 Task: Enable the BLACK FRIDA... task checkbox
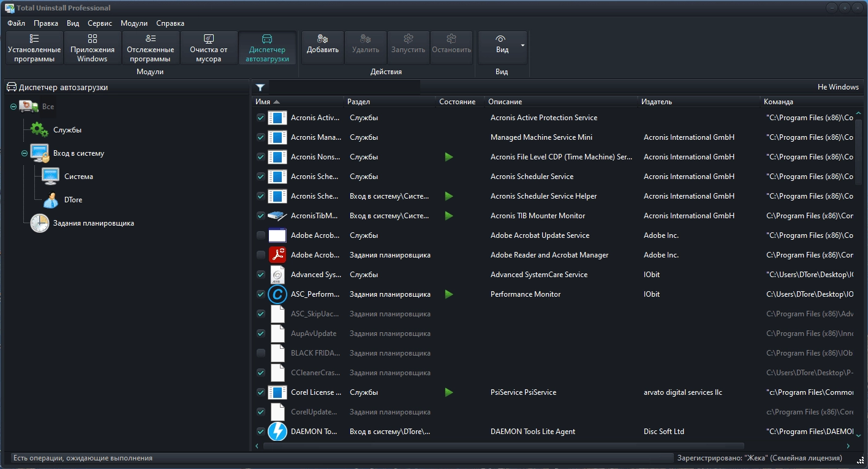point(260,353)
